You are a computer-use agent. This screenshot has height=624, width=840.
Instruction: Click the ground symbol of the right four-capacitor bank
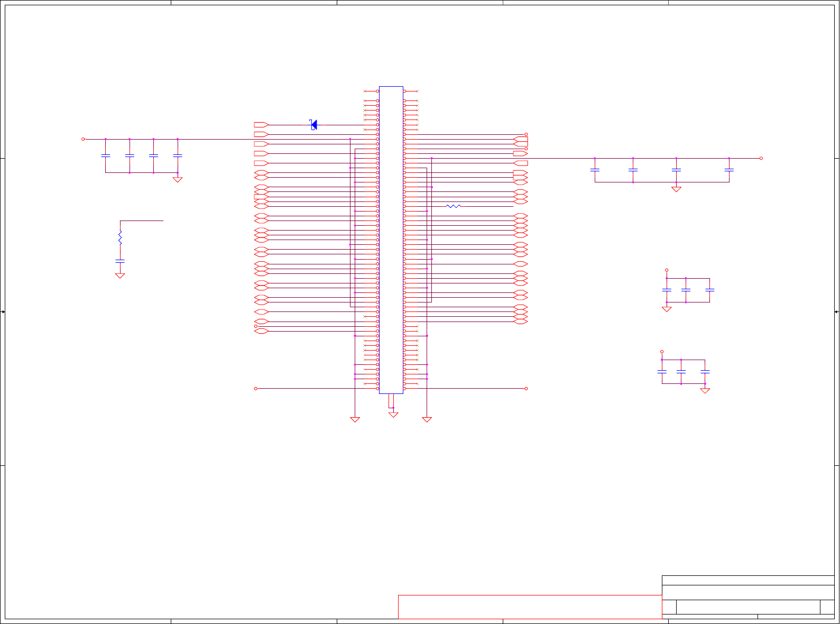[676, 189]
